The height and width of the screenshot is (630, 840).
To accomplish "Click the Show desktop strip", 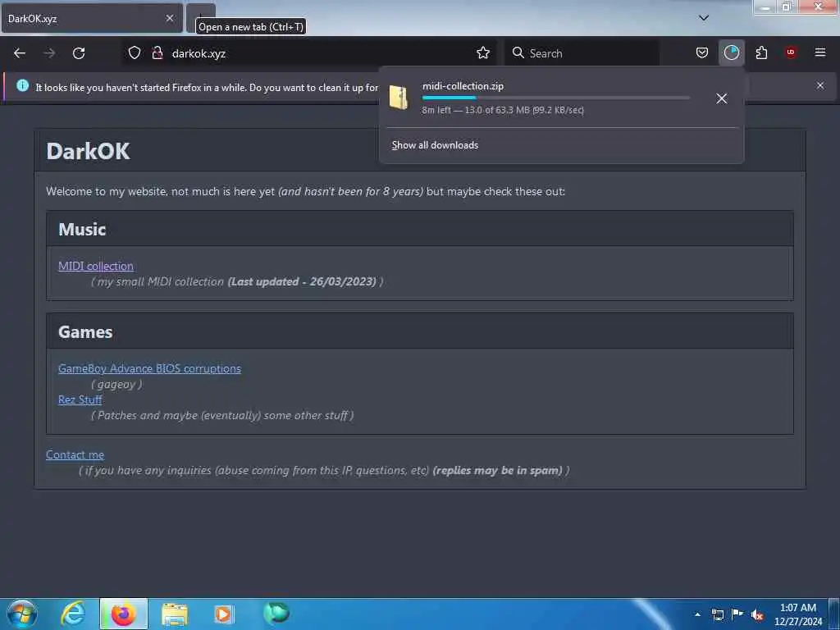I will click(x=834, y=614).
